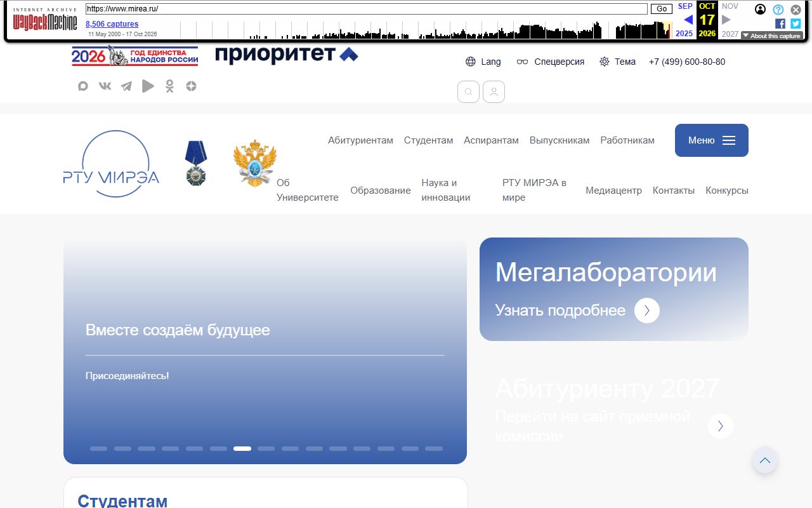Share capture on Twitter

pyautogui.click(x=796, y=23)
